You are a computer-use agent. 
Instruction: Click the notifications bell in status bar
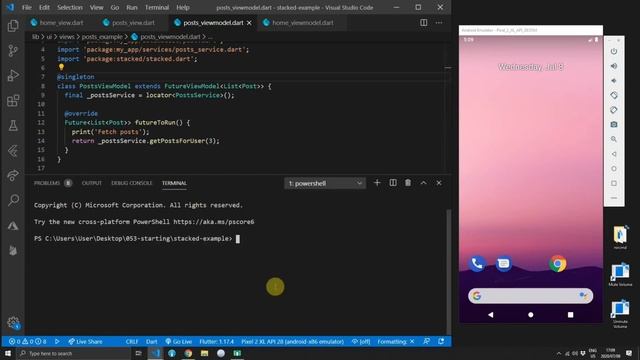(x=441, y=341)
